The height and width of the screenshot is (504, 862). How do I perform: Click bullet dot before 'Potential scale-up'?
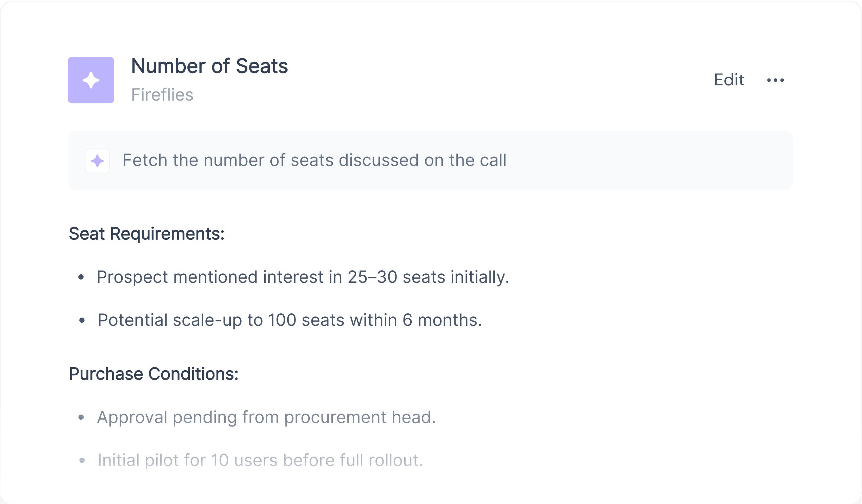[x=82, y=320]
